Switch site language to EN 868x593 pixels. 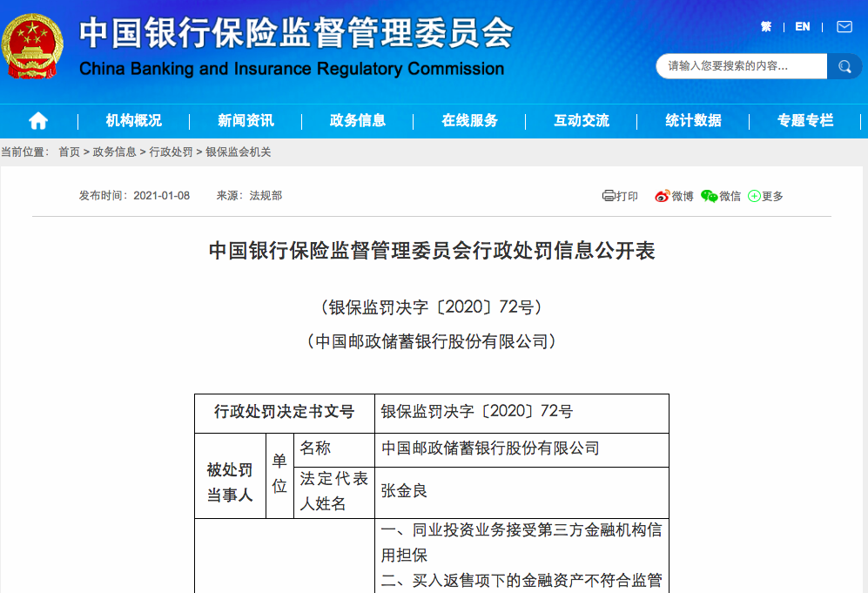coord(802,27)
